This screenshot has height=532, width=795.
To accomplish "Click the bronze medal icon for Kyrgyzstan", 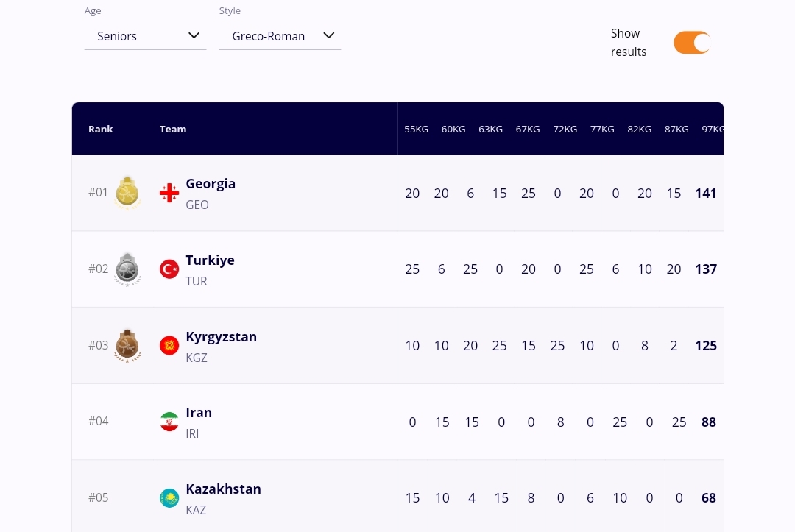I will (x=128, y=346).
